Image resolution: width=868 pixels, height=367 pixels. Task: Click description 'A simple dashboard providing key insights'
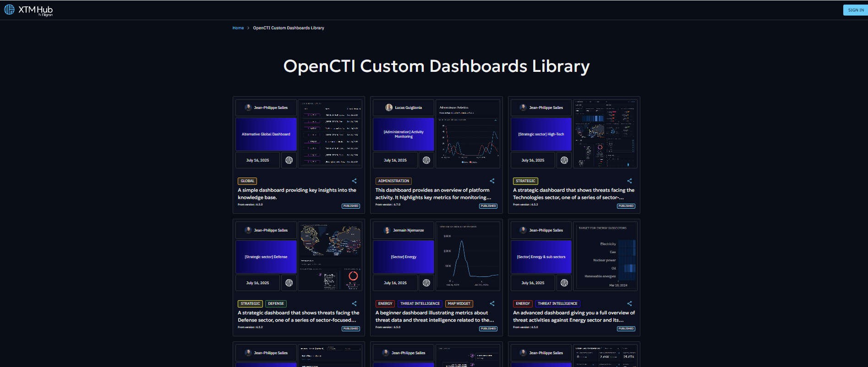(297, 194)
